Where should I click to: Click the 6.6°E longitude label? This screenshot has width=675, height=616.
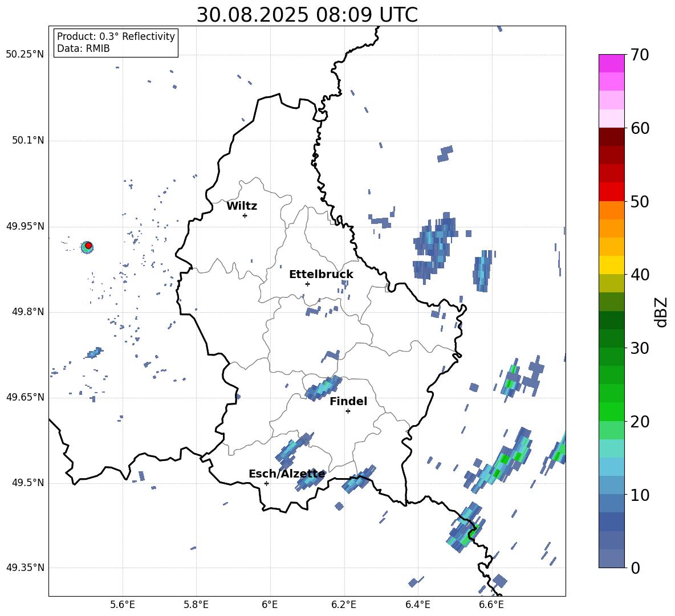pyautogui.click(x=491, y=605)
